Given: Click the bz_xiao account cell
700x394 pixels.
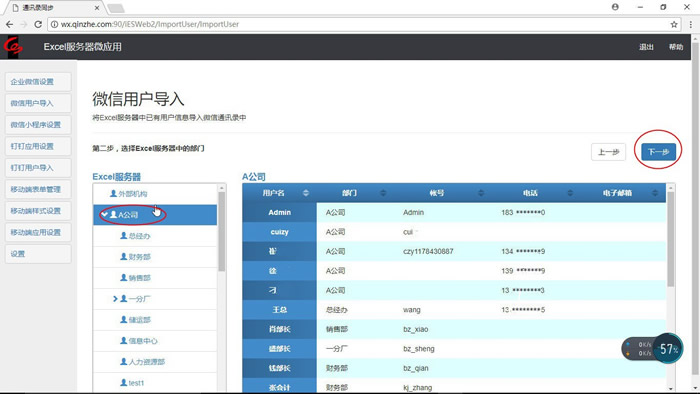Looking at the screenshot, I should click(416, 329).
